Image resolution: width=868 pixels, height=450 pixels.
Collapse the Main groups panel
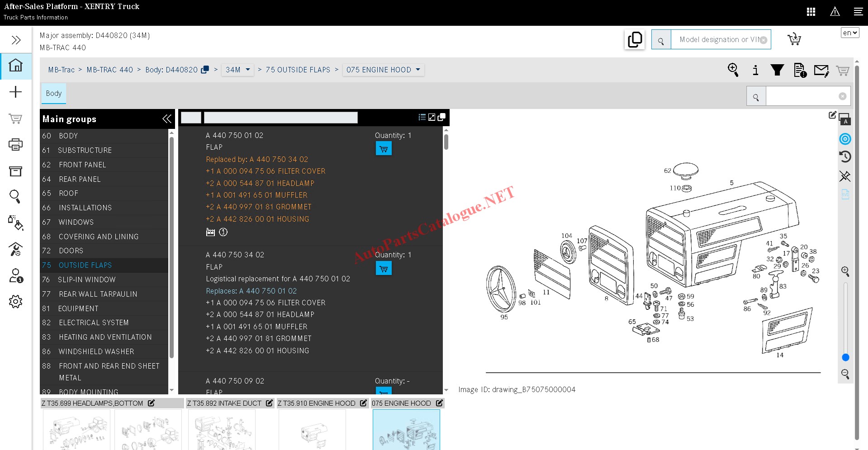coord(166,119)
